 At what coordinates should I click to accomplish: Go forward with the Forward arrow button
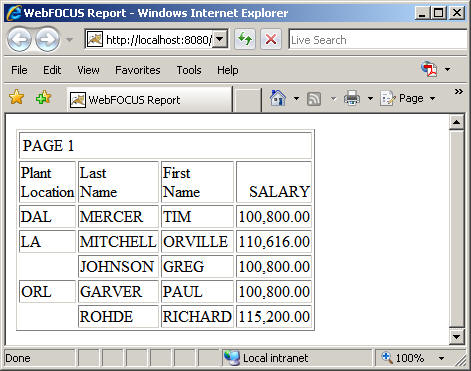pyautogui.click(x=47, y=40)
